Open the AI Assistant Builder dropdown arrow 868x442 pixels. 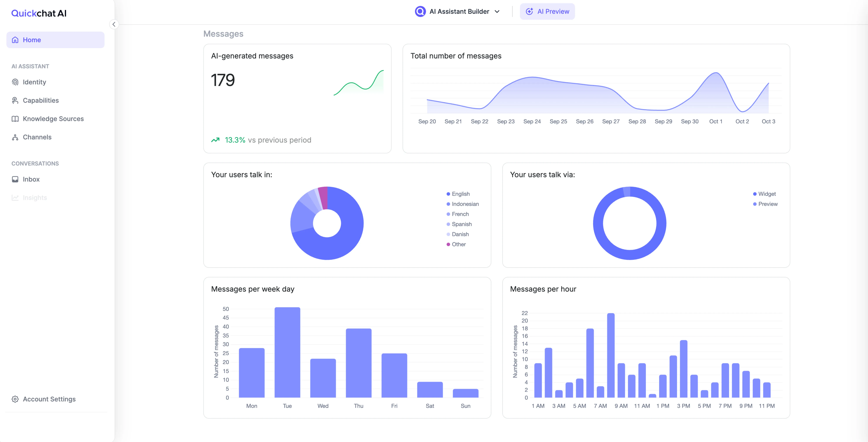(x=497, y=11)
